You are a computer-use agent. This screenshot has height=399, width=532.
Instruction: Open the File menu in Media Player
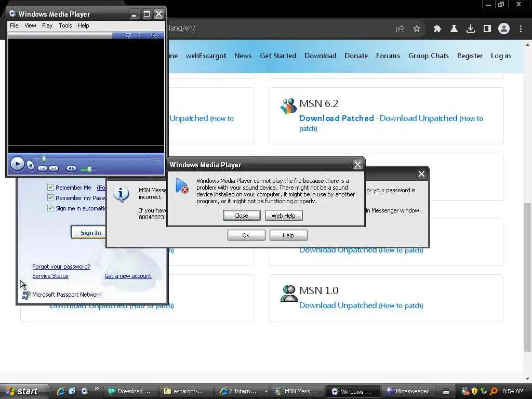pos(14,25)
